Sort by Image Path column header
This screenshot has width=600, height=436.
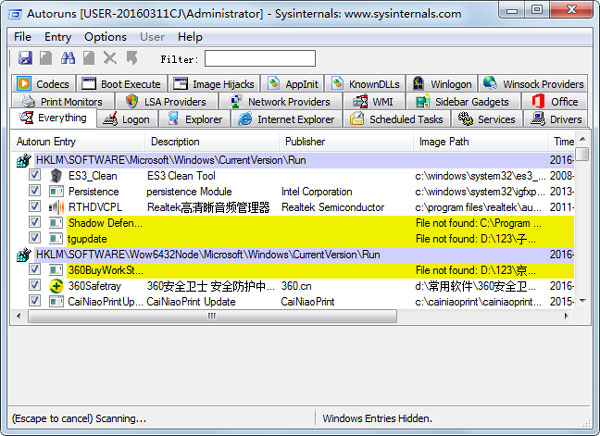480,141
